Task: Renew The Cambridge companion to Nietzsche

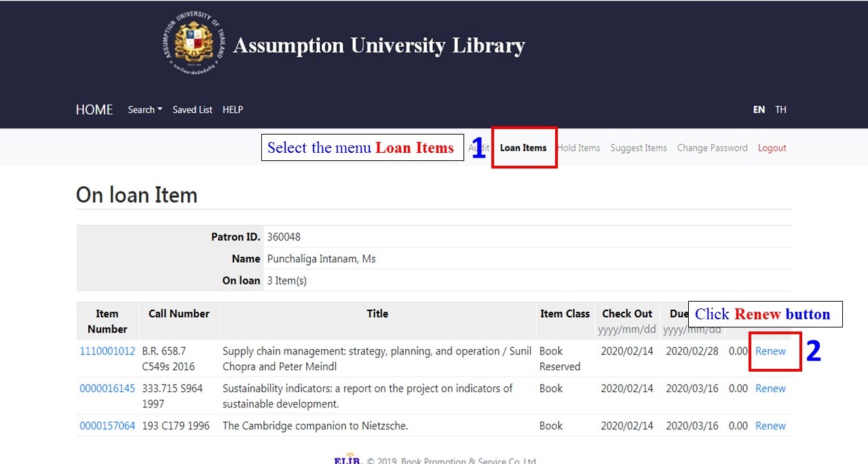Action: pyautogui.click(x=770, y=426)
